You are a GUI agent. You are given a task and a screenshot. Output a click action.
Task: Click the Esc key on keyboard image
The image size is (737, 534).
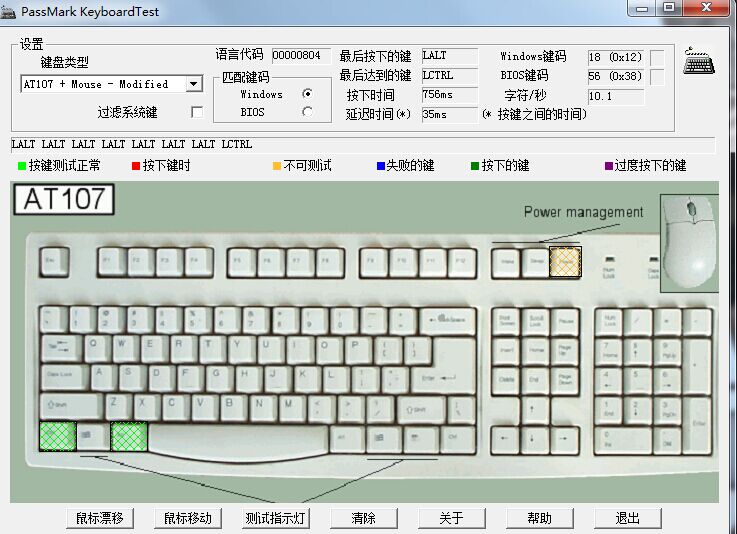[x=55, y=261]
